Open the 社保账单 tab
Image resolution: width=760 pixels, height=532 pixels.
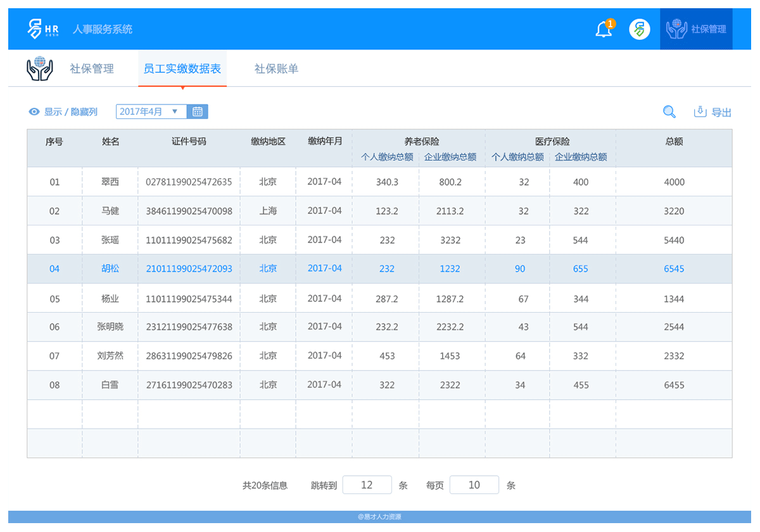click(x=276, y=69)
